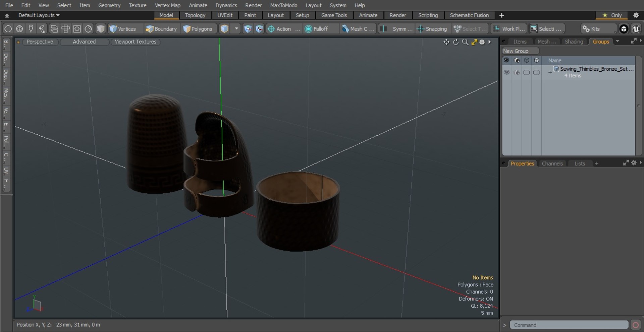Enable Snapping in the toolbar
This screenshot has height=332, width=644.
(432, 29)
